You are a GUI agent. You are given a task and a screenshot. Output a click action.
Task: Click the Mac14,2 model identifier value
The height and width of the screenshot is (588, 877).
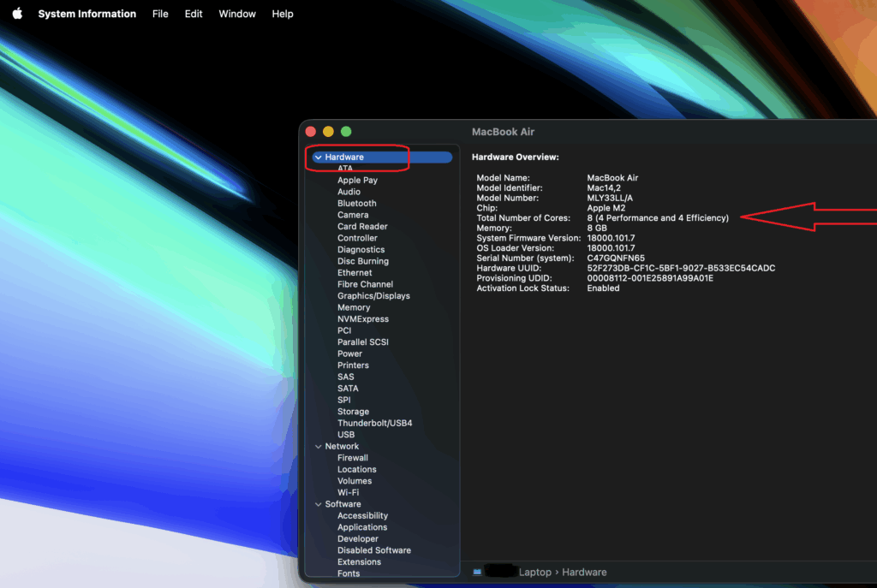(x=604, y=187)
